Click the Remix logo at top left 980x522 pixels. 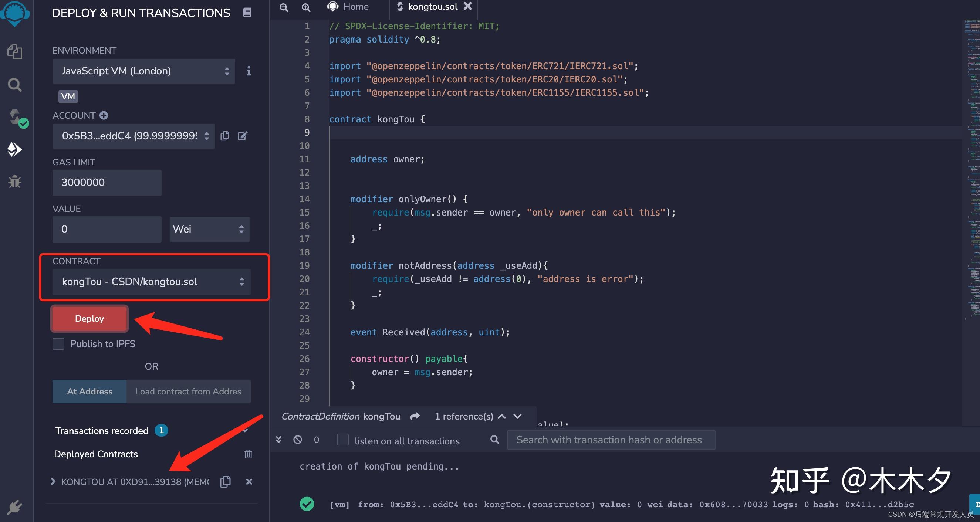point(15,13)
